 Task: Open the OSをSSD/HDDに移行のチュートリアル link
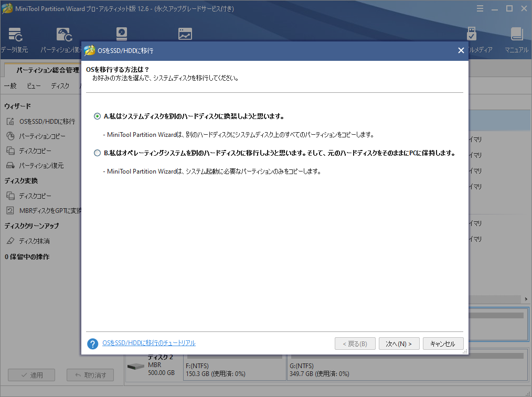pos(151,342)
